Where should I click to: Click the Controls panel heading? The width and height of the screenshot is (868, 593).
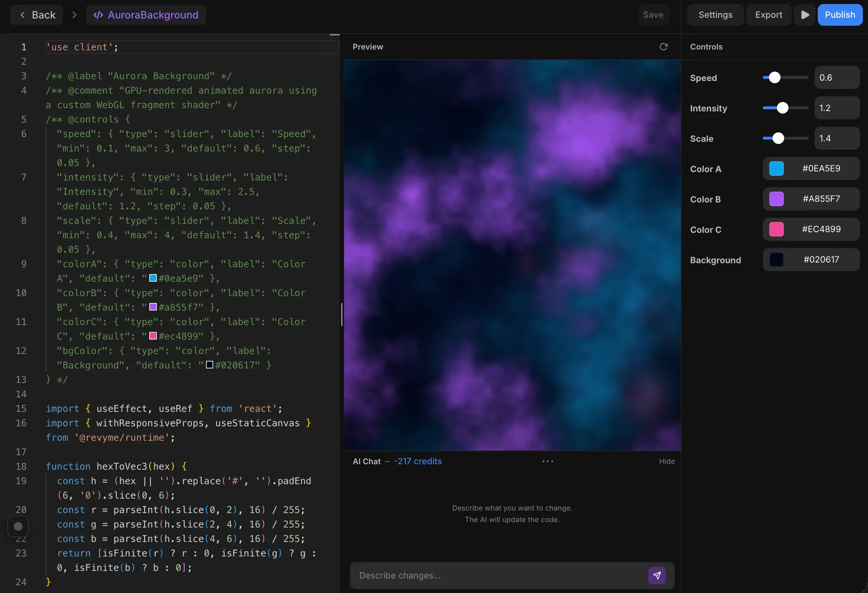tap(706, 46)
